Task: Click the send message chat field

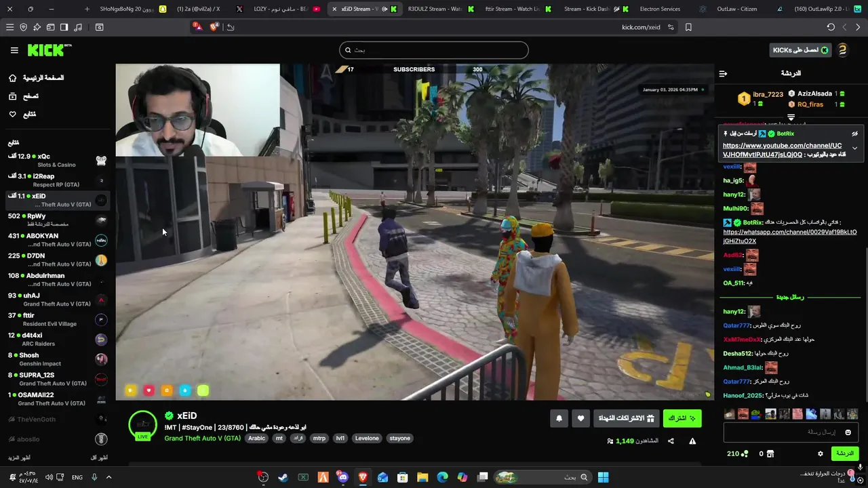Action: [x=791, y=432]
